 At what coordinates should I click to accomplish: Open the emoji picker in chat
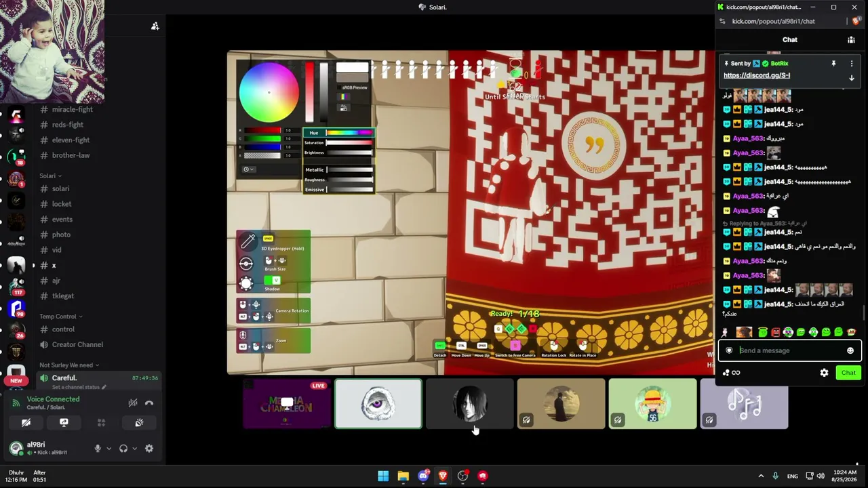coord(850,350)
